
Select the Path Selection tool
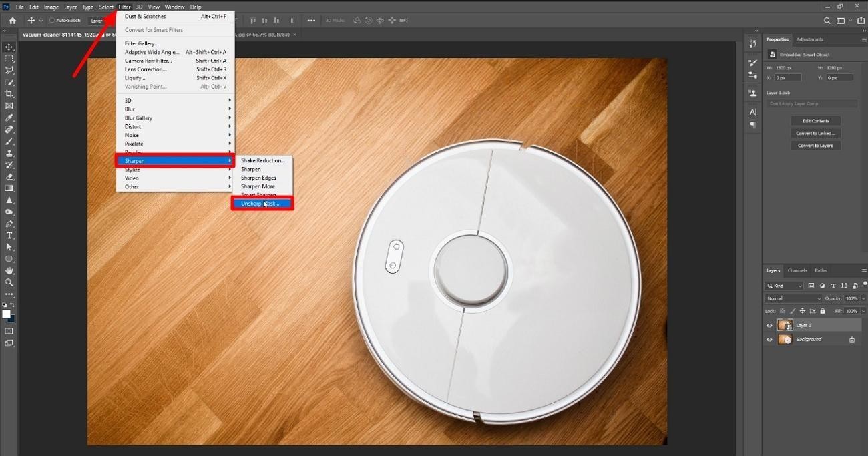coord(9,247)
